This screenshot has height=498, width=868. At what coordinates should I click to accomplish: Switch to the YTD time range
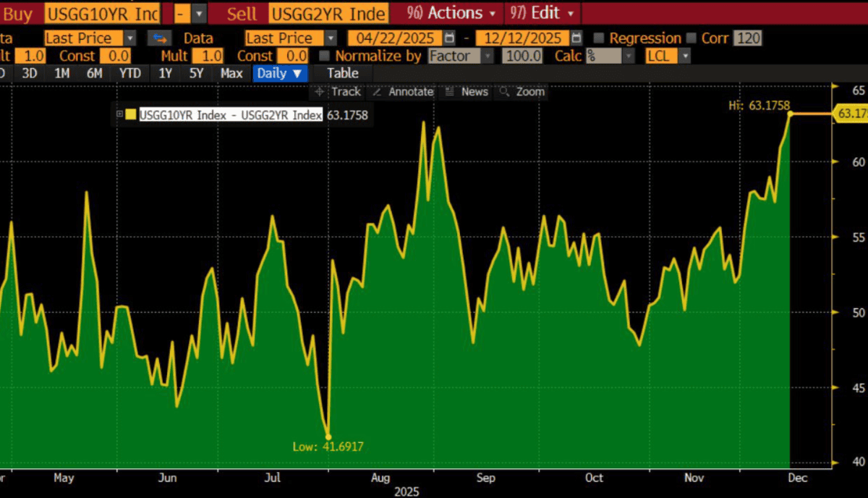pos(130,73)
